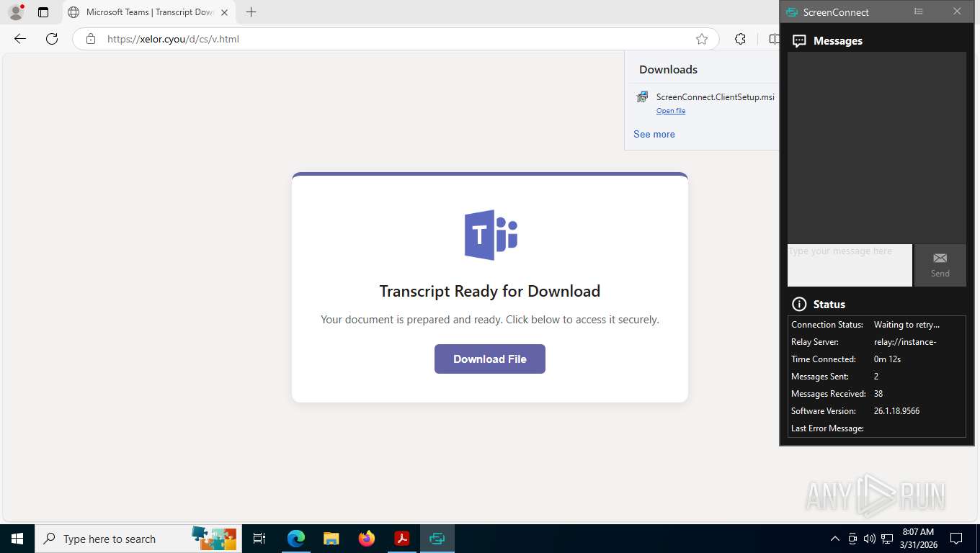
Task: Open Microsoft Edge from the taskbar
Action: (295, 539)
